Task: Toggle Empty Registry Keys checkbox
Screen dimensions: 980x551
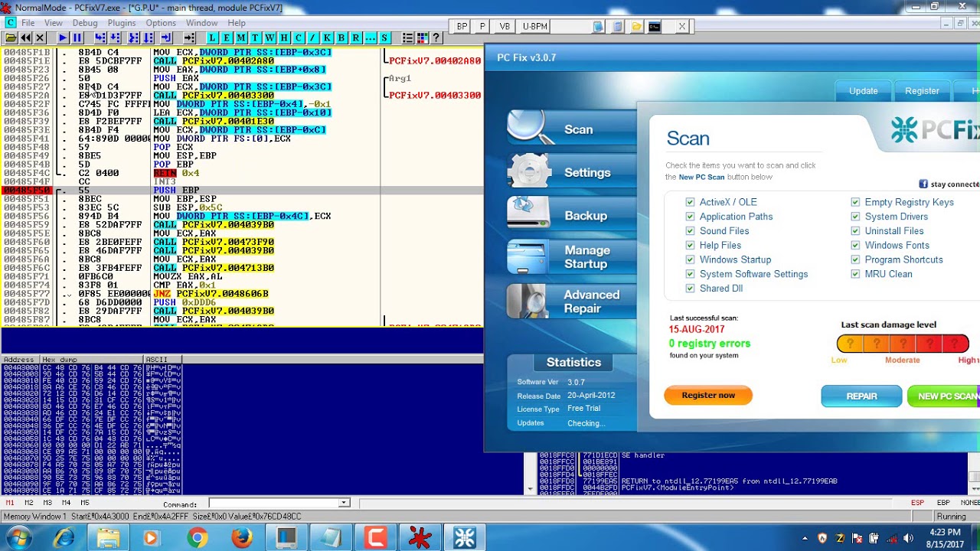Action: click(x=855, y=202)
